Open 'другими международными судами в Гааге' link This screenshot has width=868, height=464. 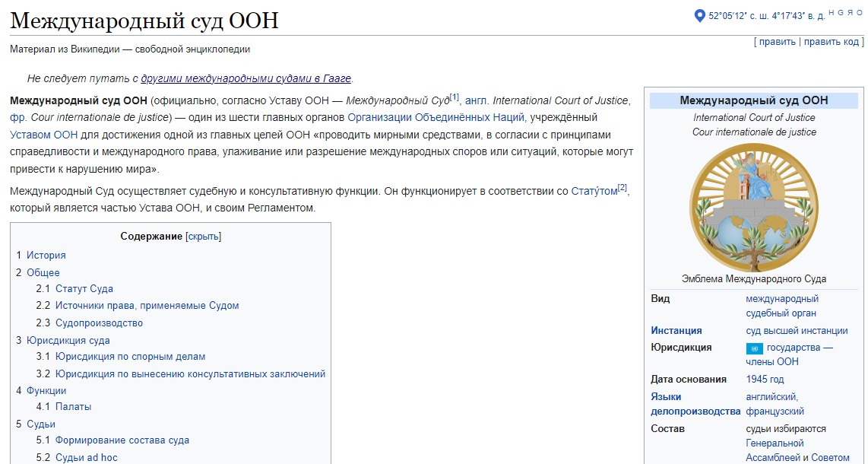click(246, 78)
